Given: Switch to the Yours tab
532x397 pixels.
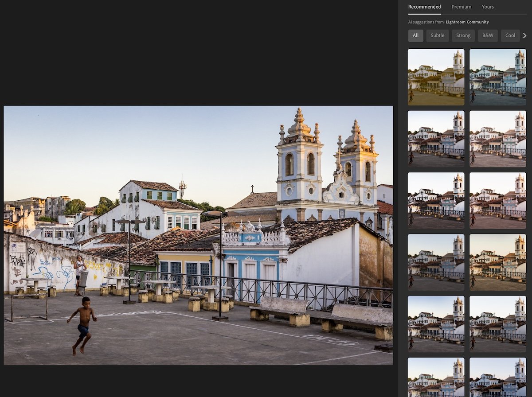Looking at the screenshot, I should pos(488,7).
